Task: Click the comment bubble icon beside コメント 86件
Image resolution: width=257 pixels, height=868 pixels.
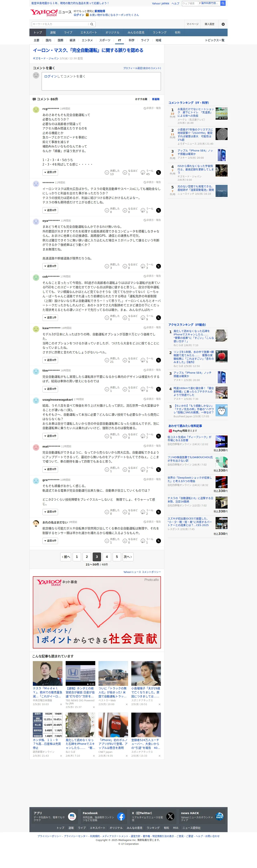Action: [x=34, y=99]
